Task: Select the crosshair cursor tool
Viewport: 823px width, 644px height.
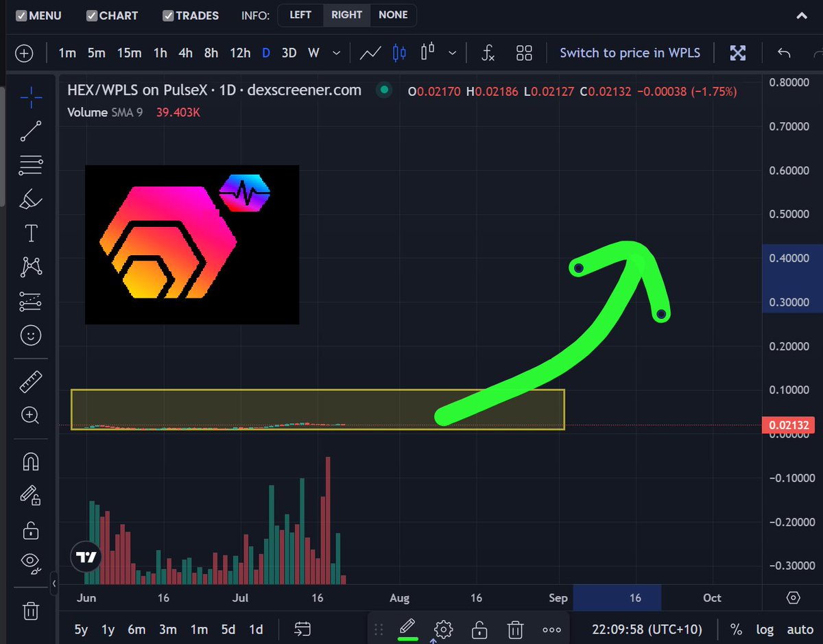Action: point(31,99)
